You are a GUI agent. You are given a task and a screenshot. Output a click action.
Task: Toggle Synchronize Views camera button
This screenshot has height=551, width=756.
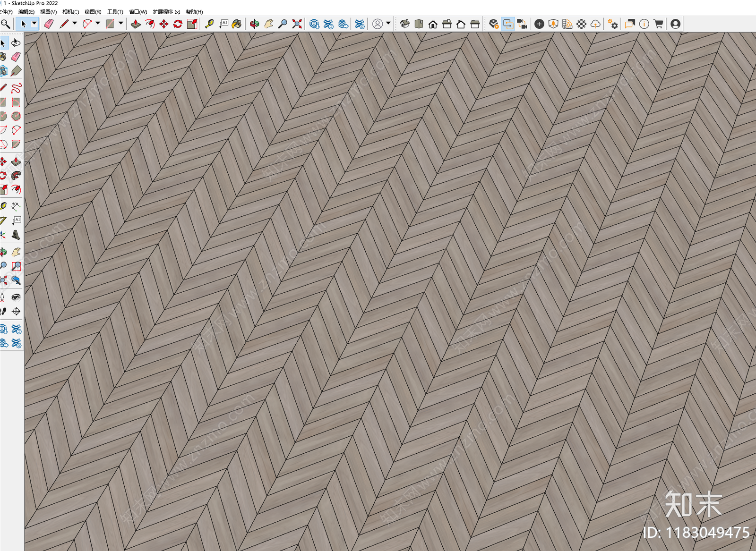tap(522, 24)
